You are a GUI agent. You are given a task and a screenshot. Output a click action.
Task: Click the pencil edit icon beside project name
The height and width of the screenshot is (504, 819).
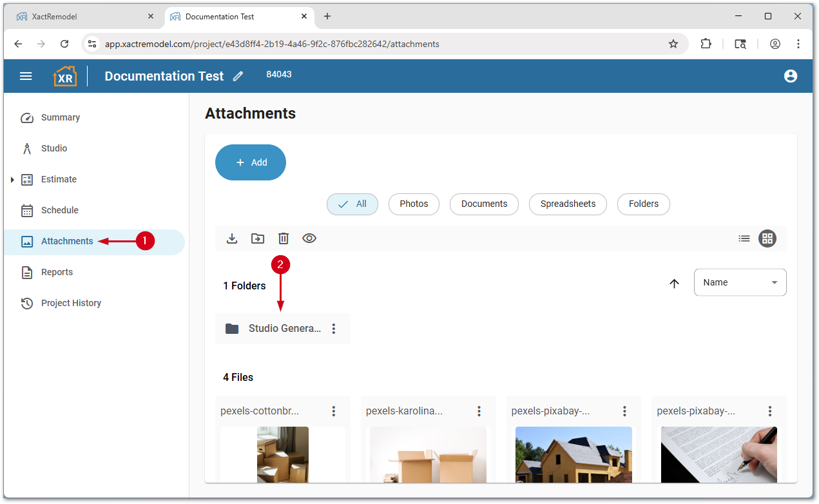click(x=238, y=76)
